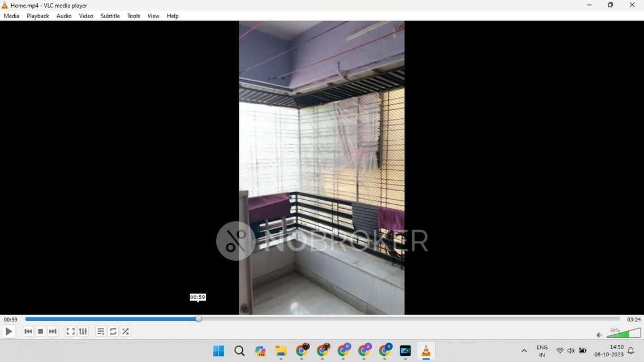
Task: Skip to the next media
Action: click(53, 331)
